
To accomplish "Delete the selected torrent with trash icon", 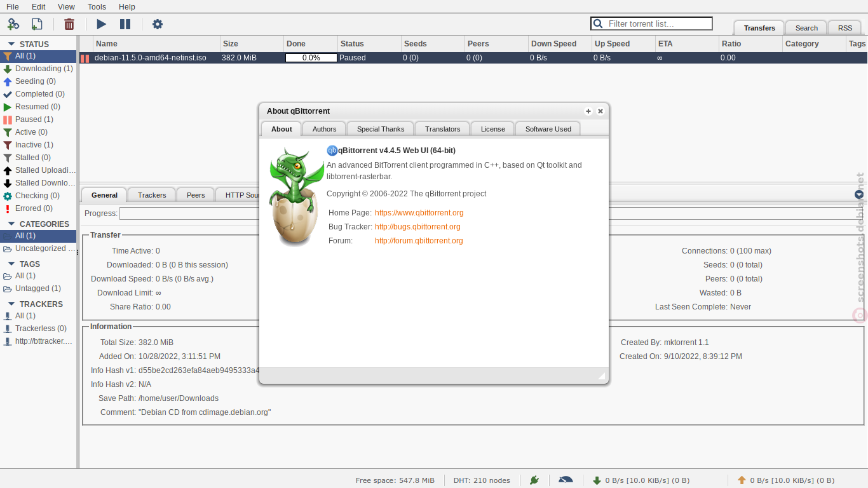I will click(69, 24).
